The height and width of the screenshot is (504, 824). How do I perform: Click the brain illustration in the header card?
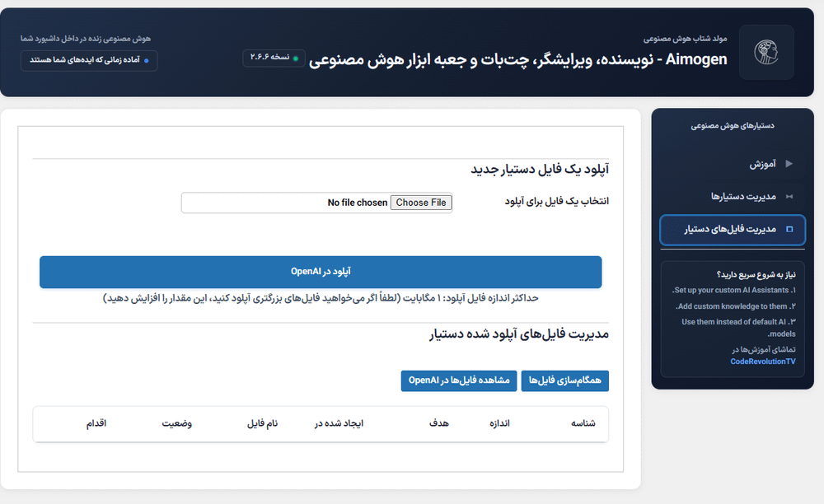(x=766, y=52)
